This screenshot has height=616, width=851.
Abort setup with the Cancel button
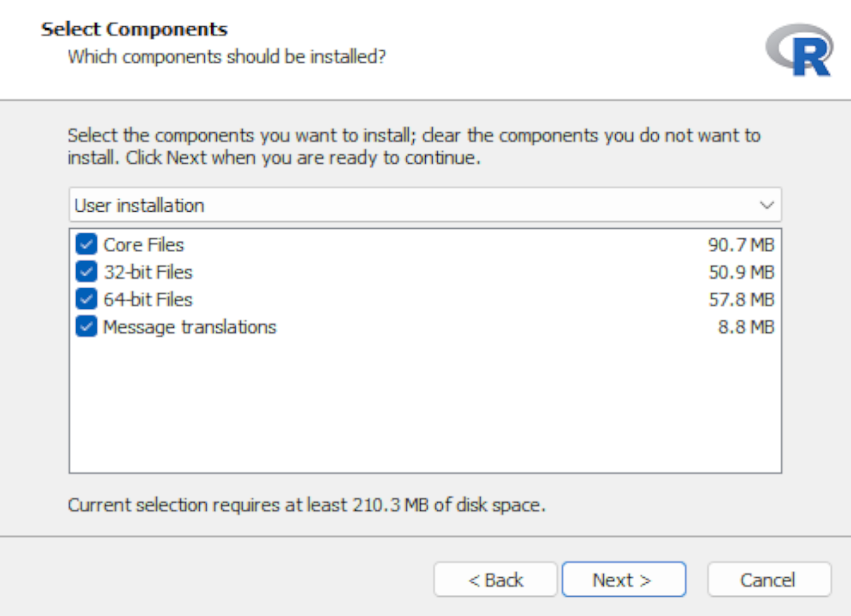[769, 580]
